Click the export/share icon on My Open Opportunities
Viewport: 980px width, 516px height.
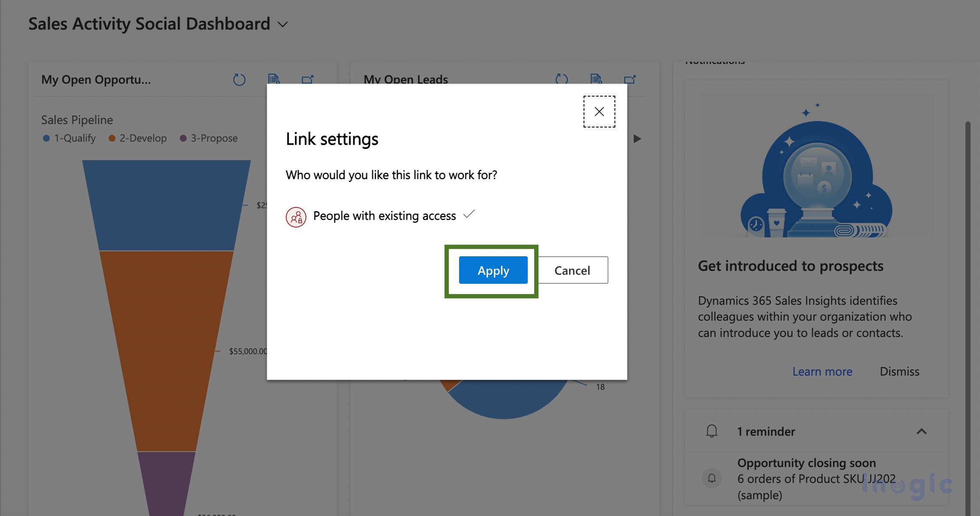tap(308, 78)
